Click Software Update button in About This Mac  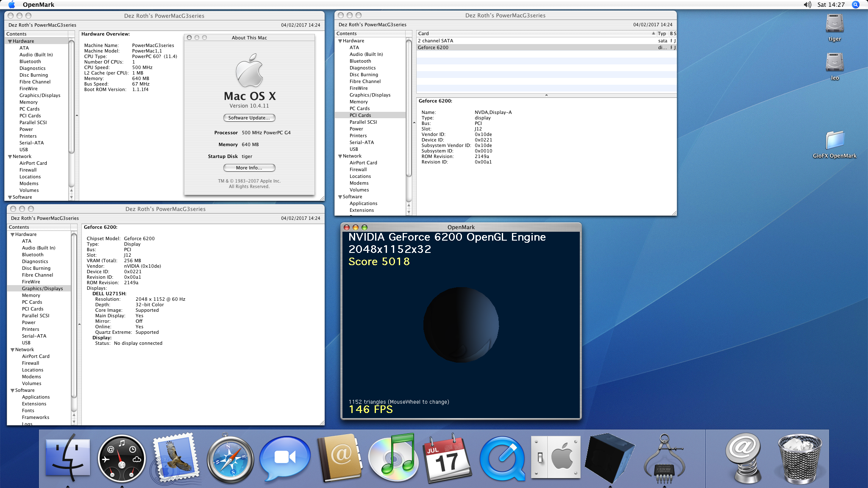249,118
